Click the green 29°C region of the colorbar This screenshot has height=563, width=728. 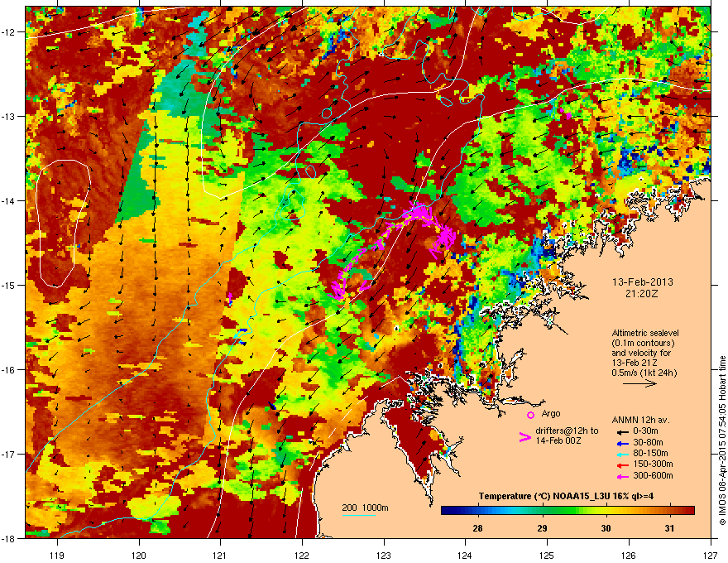542,511
